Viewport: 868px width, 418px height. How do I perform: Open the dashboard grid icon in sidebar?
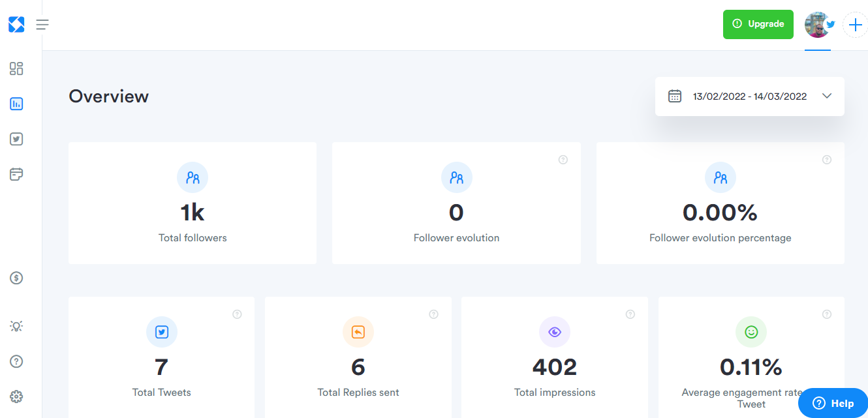16,68
